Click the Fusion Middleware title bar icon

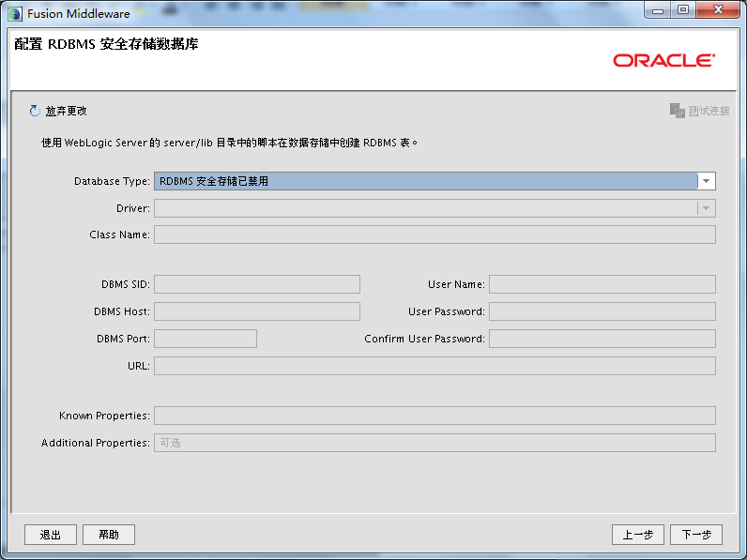(x=15, y=14)
